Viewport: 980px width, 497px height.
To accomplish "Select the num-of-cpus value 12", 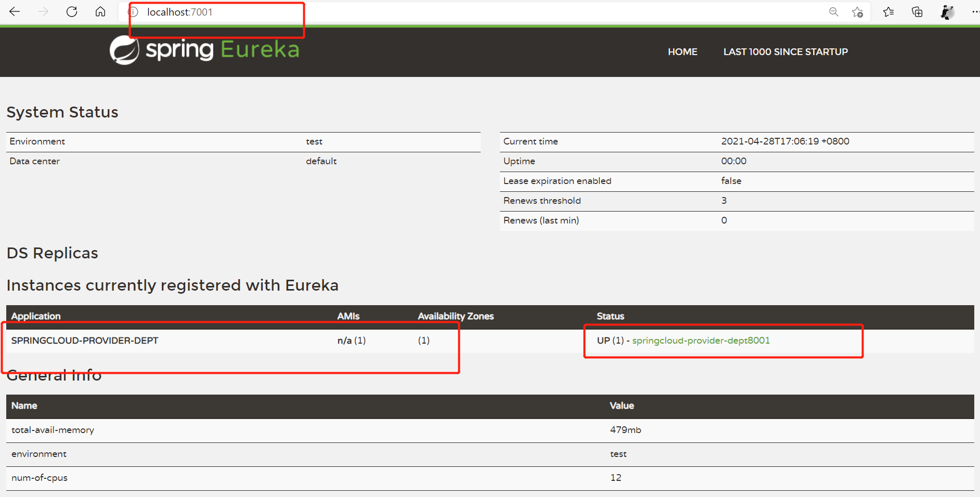I will (615, 478).
